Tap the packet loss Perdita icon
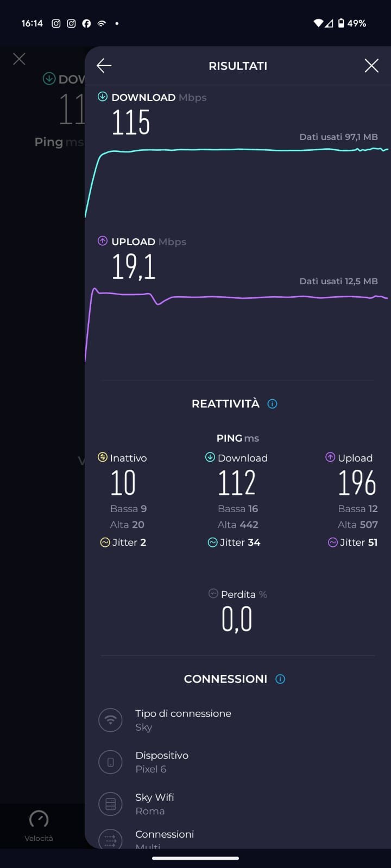391x868 pixels. (x=213, y=594)
